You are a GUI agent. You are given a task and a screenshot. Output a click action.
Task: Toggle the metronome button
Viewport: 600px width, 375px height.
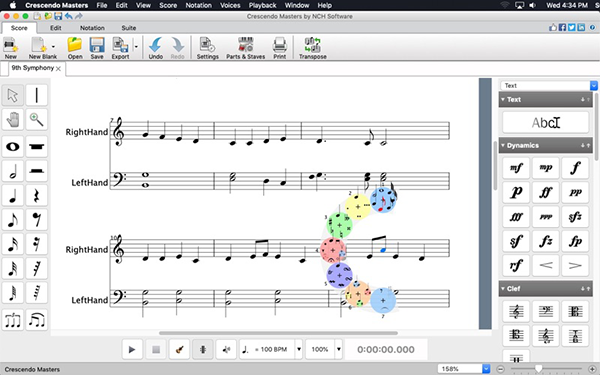[203, 349]
